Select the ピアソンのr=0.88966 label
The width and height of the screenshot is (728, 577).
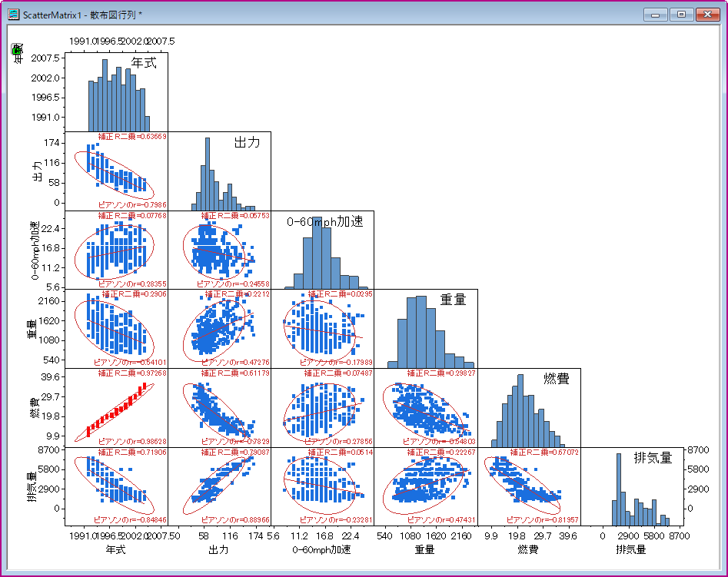point(235,519)
